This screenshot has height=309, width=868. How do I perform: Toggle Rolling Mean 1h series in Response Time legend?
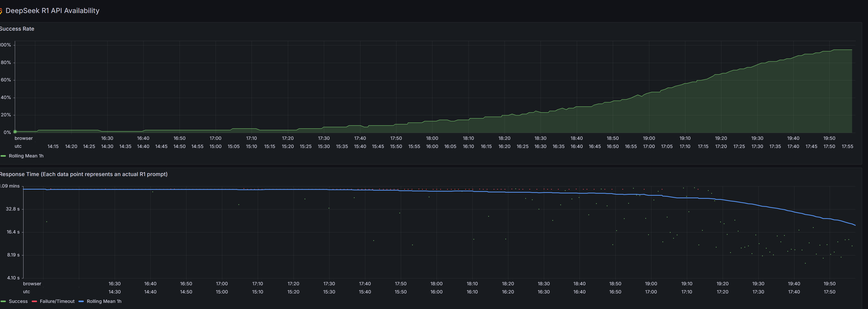click(x=104, y=301)
